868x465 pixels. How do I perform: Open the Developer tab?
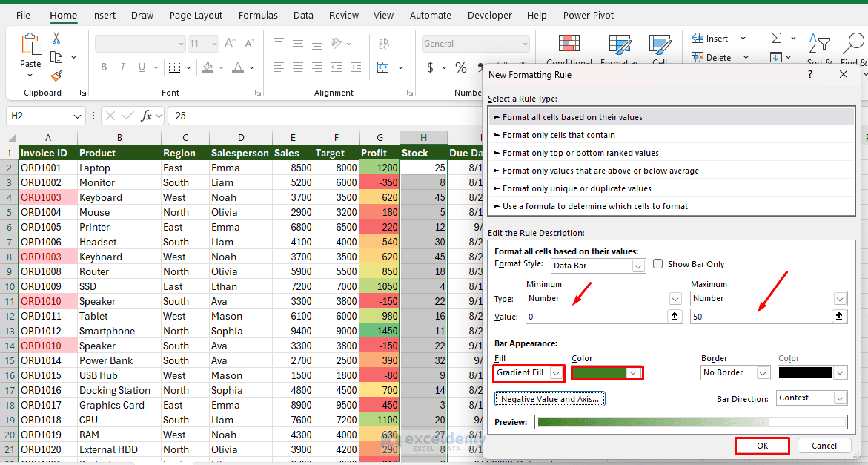489,16
